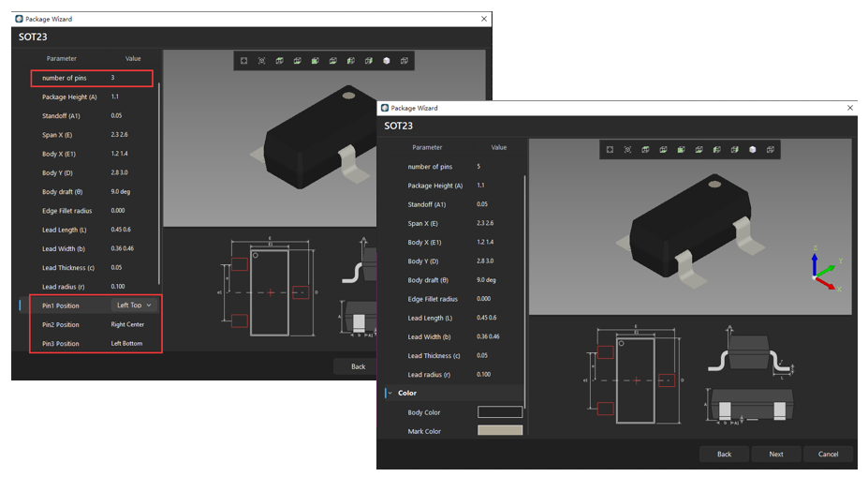This screenshot has height=477, width=868.
Task: Click the Next button
Action: point(775,455)
